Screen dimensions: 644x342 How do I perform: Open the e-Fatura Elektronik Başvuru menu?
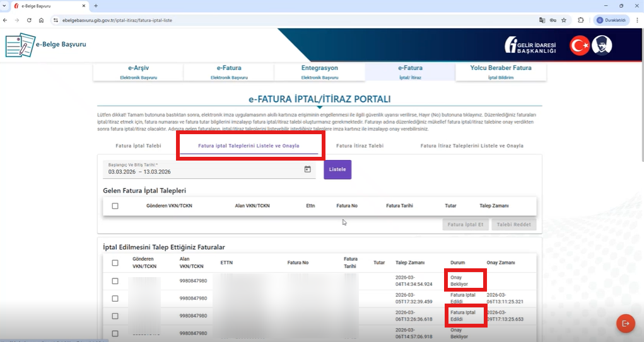click(x=229, y=72)
